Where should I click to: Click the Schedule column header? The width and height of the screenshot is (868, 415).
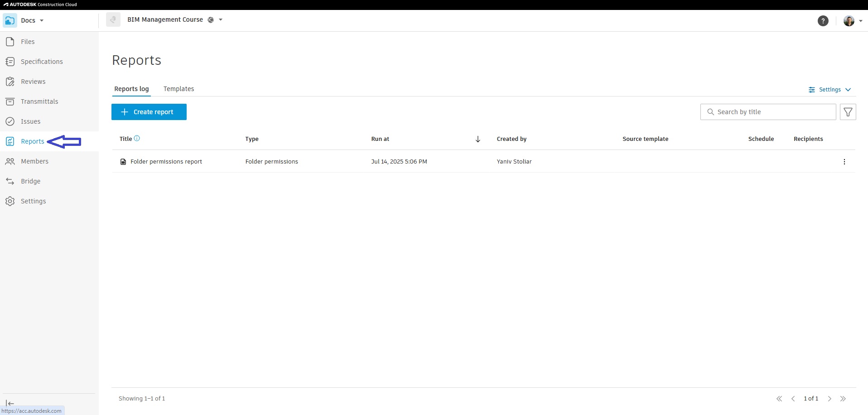pos(761,139)
